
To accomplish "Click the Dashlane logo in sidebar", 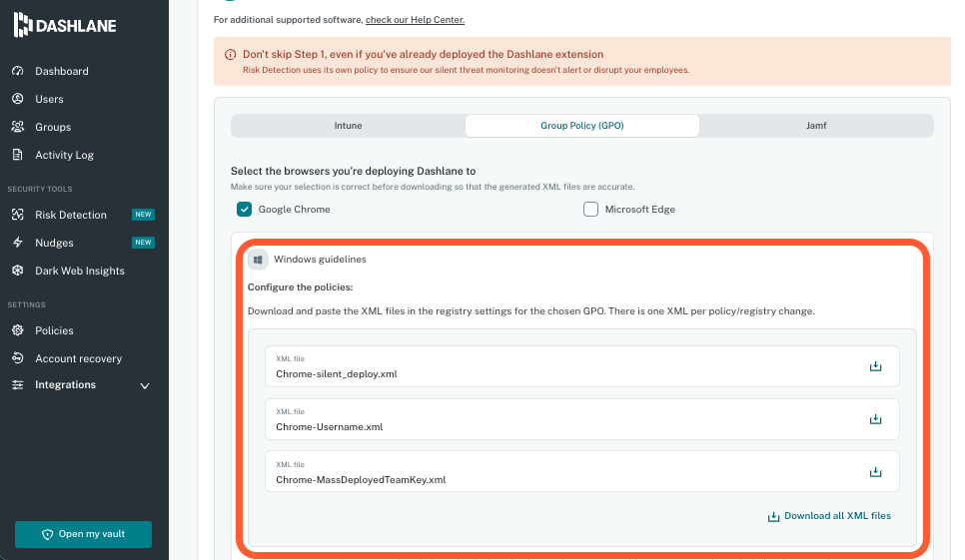I will (65, 26).
